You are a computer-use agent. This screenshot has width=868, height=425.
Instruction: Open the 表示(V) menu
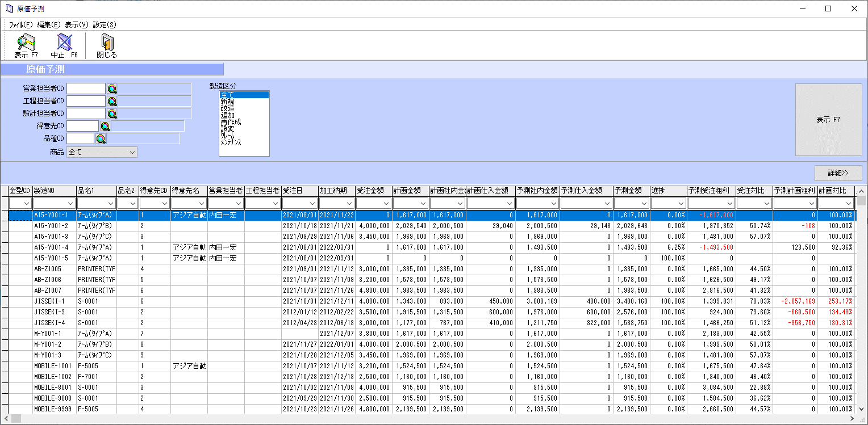coord(77,25)
